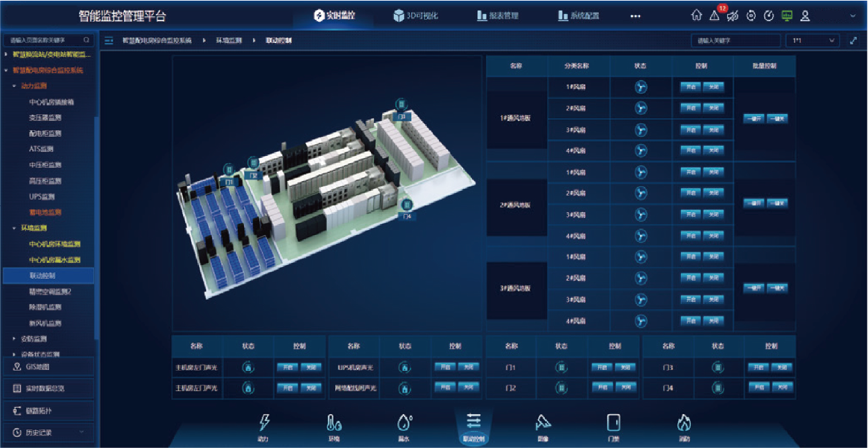Click 一键开 for 2#通风地板
Screen dimensions: 868x448
[x=754, y=204]
